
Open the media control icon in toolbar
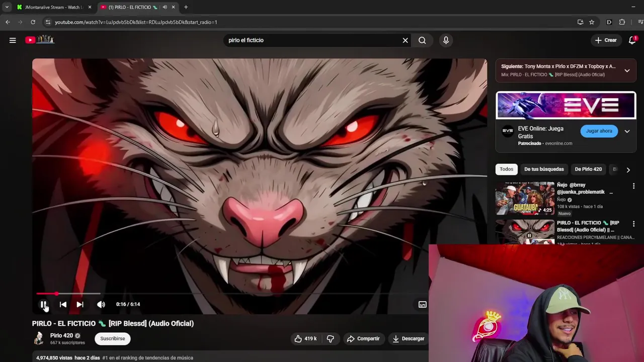click(640, 22)
